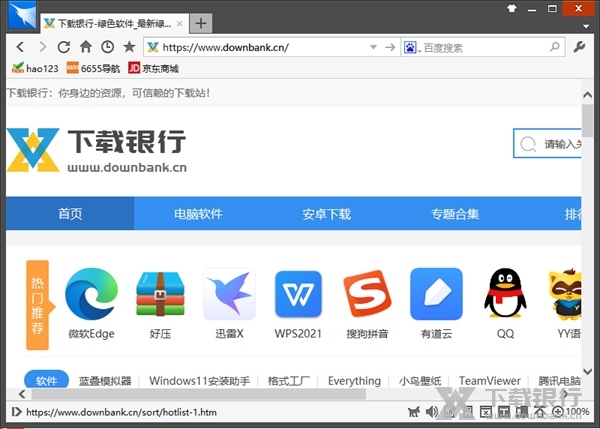The height and width of the screenshot is (429, 600).
Task: Close the 下载银行 tab
Action: click(179, 24)
